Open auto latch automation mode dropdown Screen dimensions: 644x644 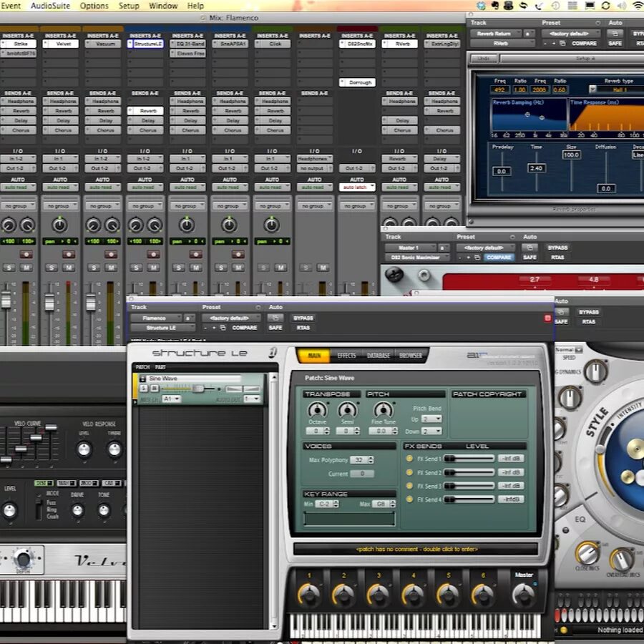point(356,187)
